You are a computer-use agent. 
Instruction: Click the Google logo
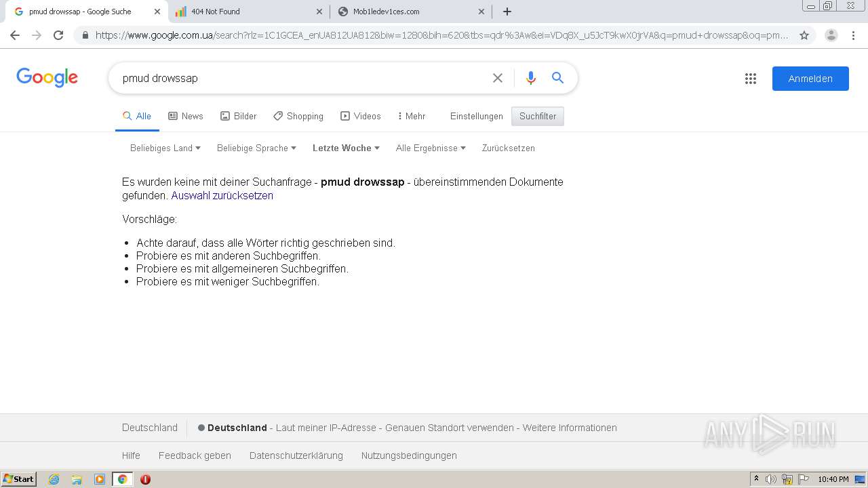tap(47, 77)
